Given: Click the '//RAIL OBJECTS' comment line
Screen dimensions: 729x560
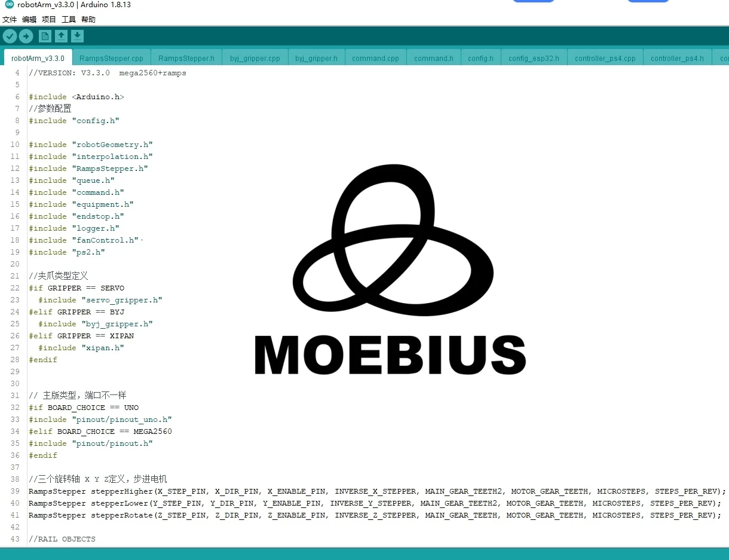Looking at the screenshot, I should [62, 539].
